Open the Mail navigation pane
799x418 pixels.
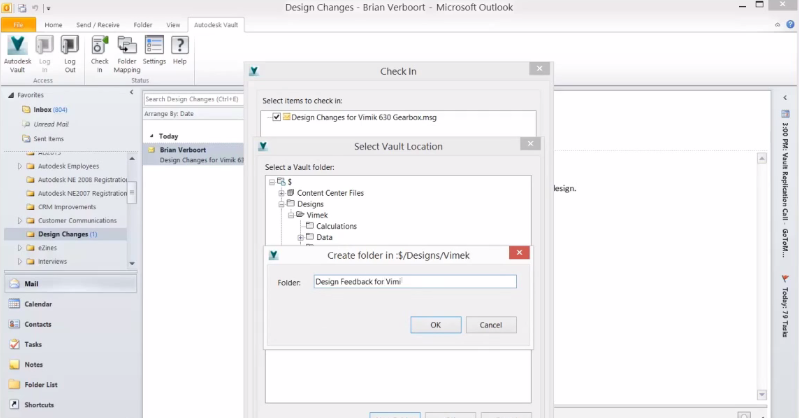coord(71,283)
